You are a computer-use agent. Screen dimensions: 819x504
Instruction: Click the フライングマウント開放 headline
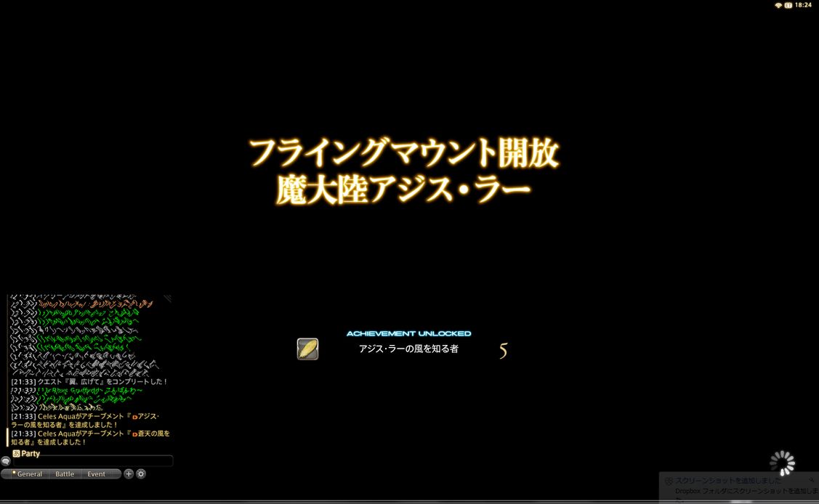click(404, 153)
